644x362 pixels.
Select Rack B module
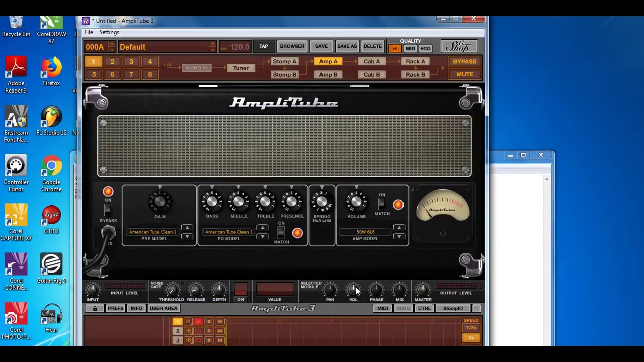tap(415, 74)
